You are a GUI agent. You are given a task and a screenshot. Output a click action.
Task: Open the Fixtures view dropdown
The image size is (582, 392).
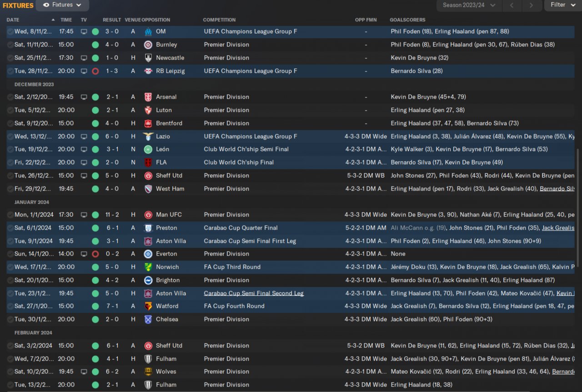pyautogui.click(x=62, y=5)
